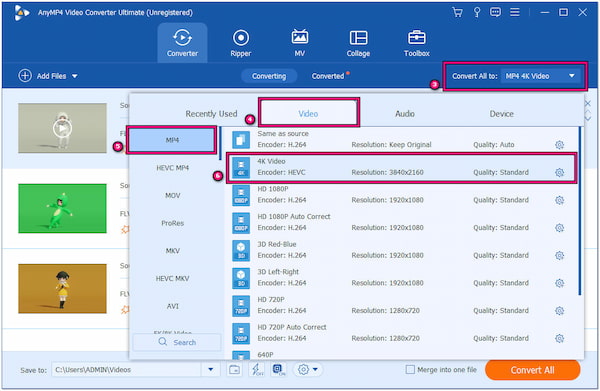
Task: Choose the 4K Video HEVC profile
Action: [401, 168]
